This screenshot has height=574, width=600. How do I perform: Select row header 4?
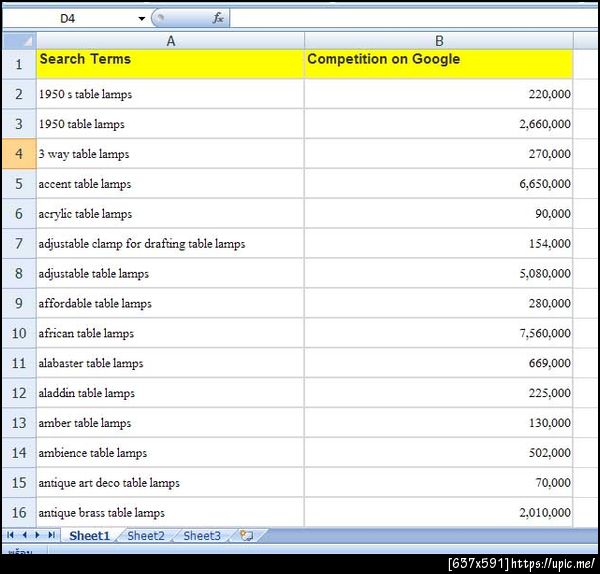19,154
